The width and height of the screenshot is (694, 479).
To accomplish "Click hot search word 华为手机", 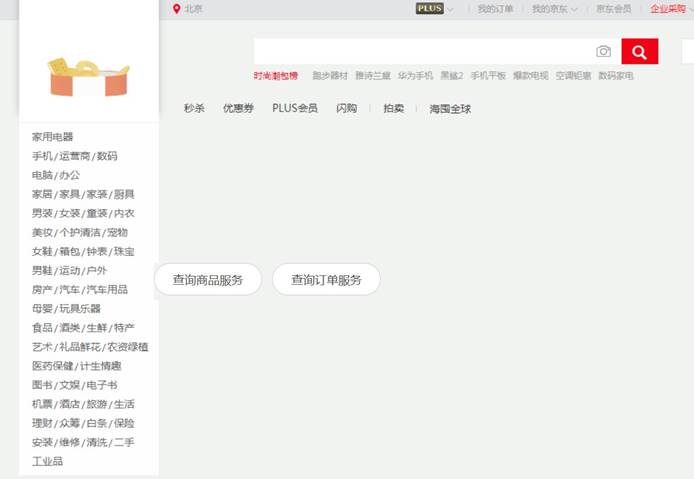I will point(415,76).
